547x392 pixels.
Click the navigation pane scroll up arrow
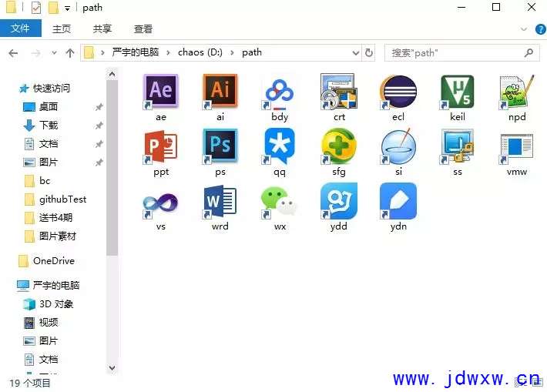[x=112, y=74]
